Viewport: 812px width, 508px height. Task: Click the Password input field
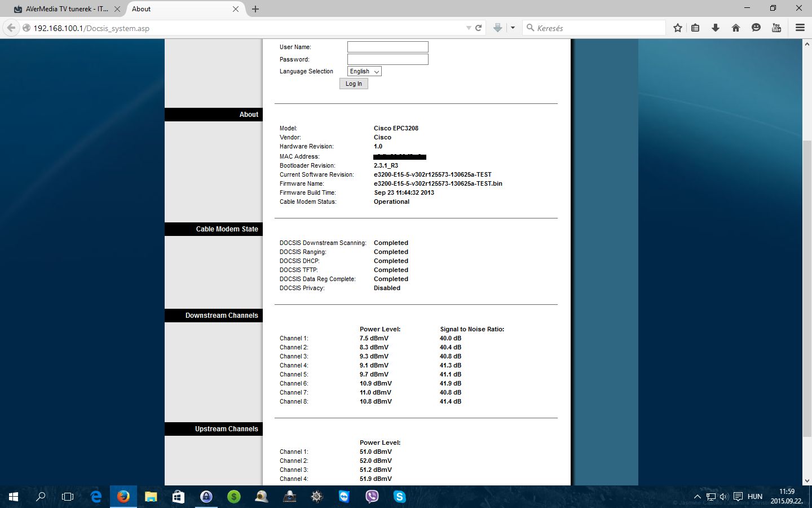click(388, 59)
